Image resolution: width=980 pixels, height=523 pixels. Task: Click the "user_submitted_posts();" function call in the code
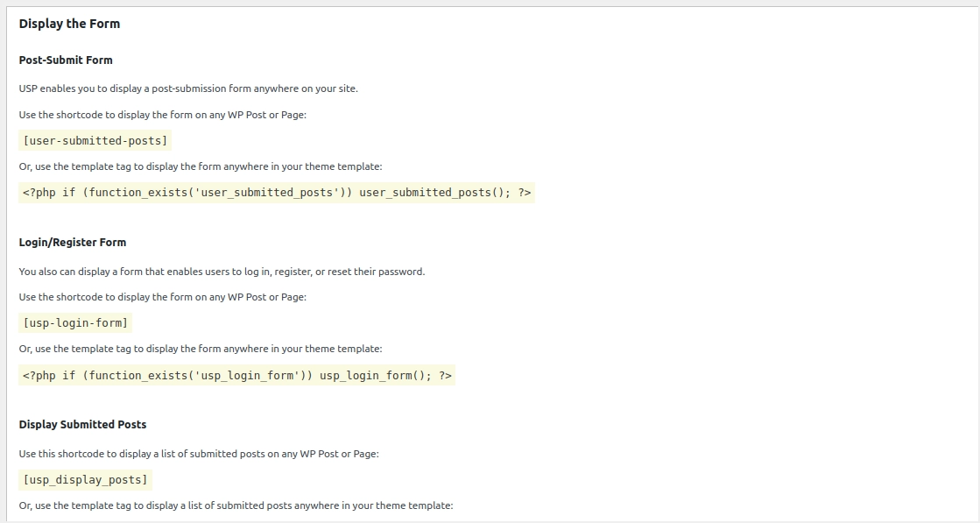coord(434,193)
